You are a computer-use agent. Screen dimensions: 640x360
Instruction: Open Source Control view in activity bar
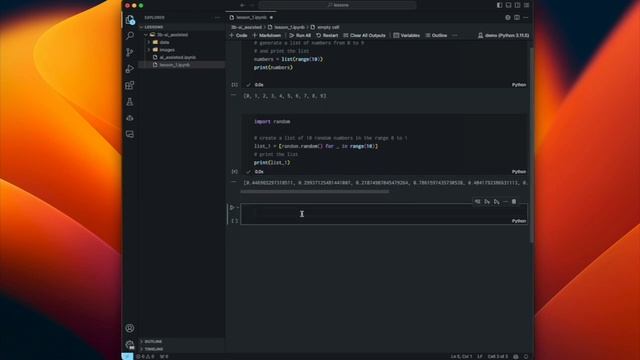tap(130, 52)
